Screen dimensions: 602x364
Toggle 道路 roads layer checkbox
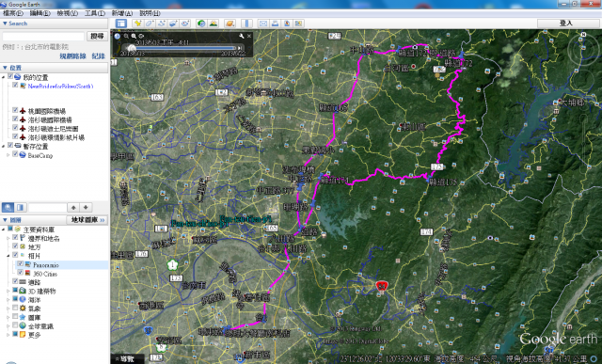pos(15,281)
